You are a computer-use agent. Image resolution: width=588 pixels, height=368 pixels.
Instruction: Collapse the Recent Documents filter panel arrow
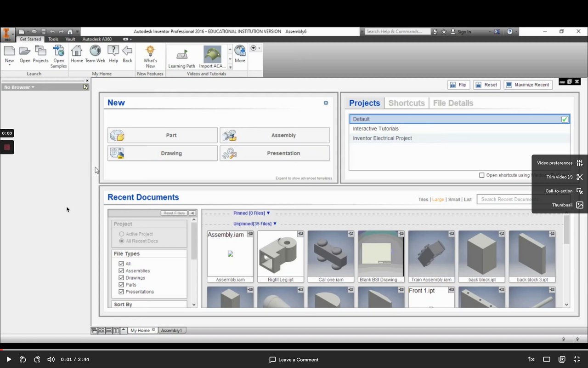coord(192,213)
